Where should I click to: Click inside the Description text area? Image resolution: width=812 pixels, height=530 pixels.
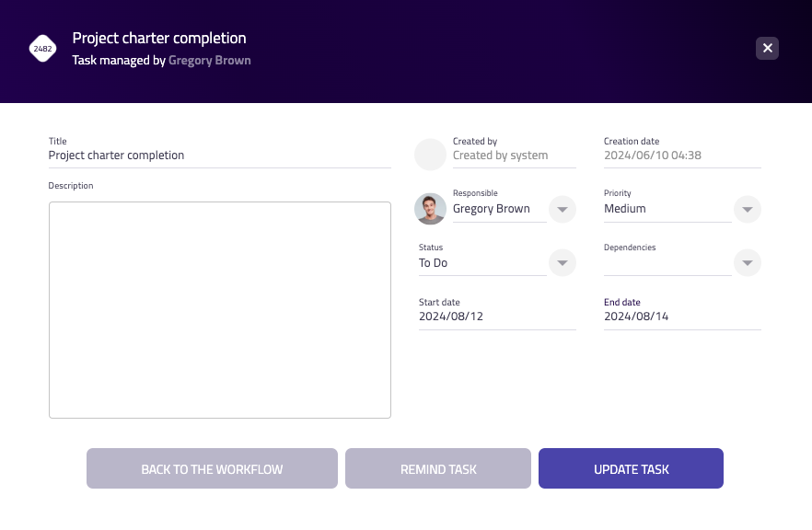(x=219, y=310)
